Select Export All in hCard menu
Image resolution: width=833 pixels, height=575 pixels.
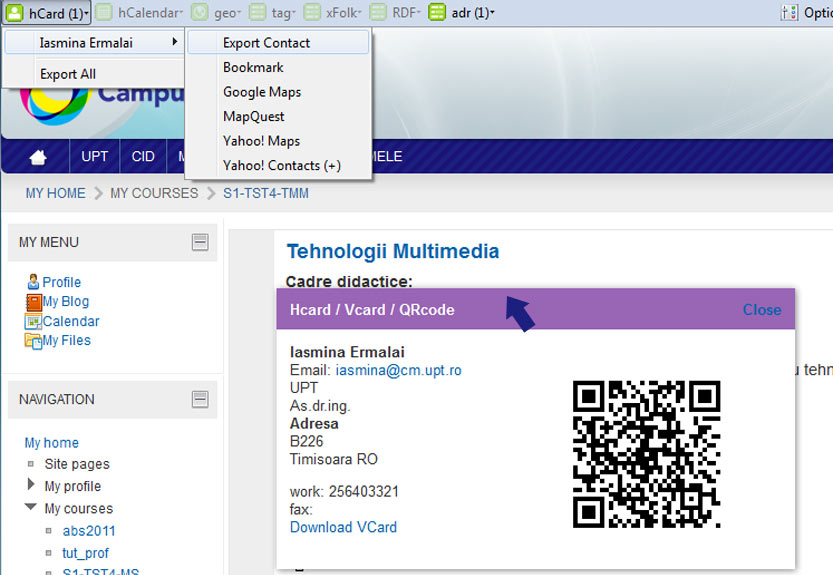click(68, 74)
